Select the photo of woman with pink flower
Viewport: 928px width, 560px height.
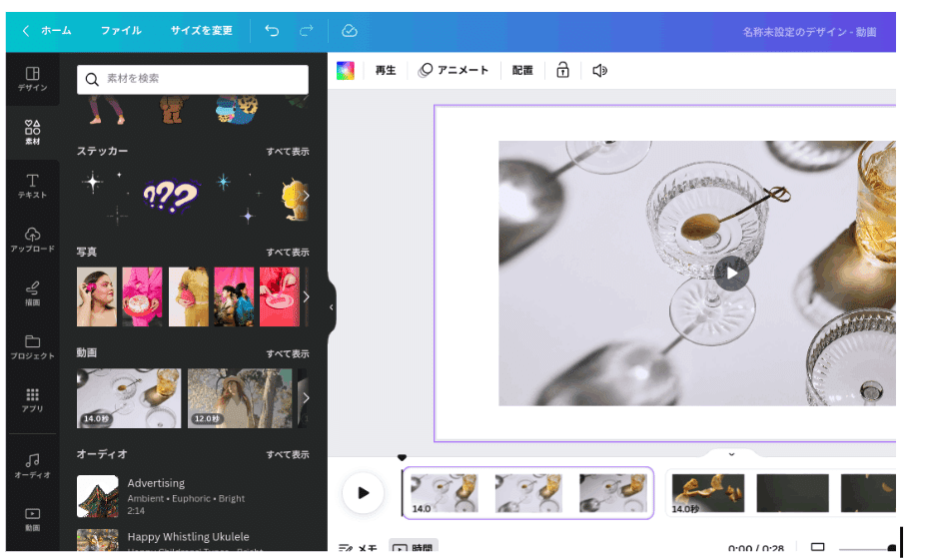(97, 296)
